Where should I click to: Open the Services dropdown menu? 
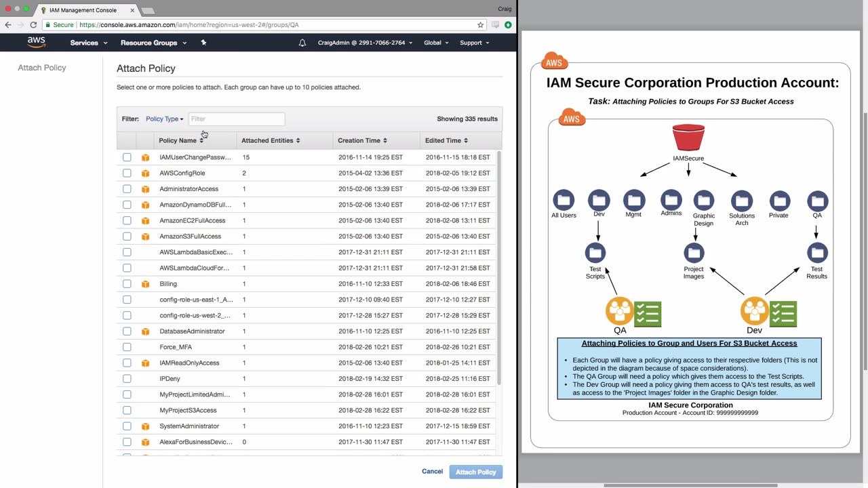[89, 43]
